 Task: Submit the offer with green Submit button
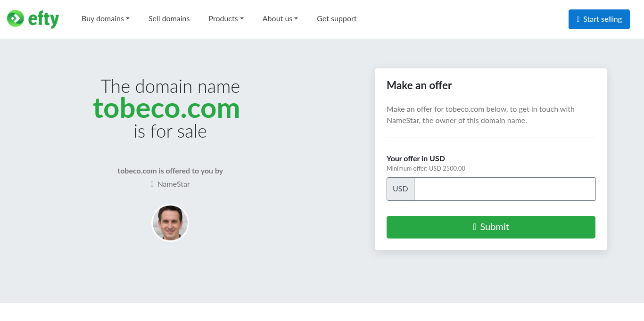click(491, 227)
